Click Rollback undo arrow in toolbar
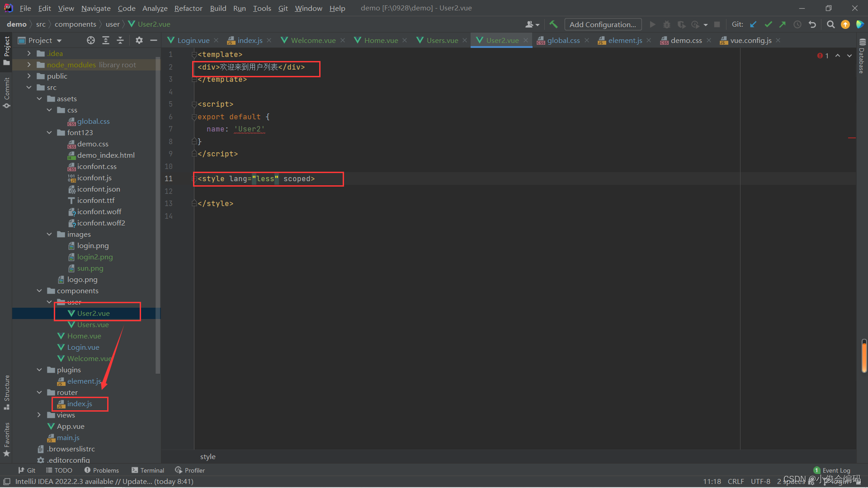Viewport: 868px width, 488px height. (812, 24)
